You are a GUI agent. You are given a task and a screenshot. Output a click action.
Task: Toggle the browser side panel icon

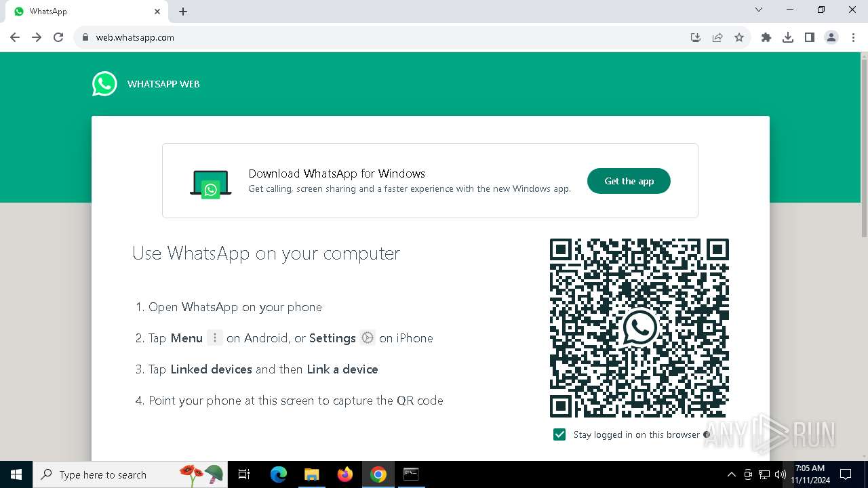coord(810,37)
